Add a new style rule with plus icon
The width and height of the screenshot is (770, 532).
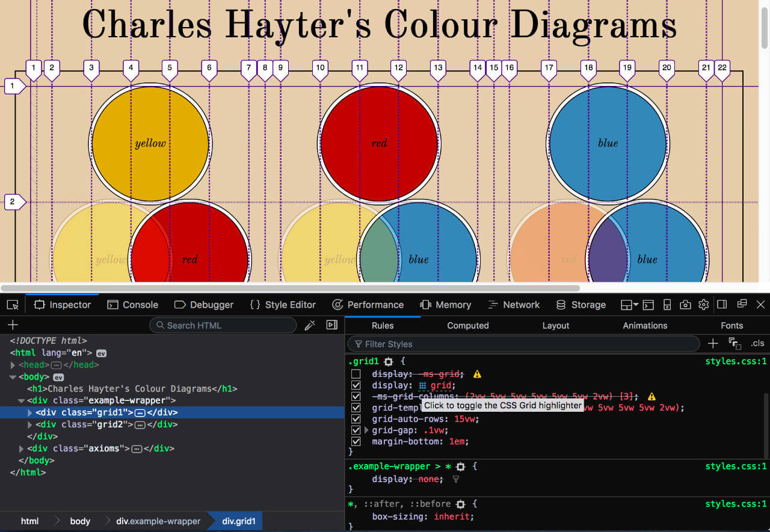pyautogui.click(x=713, y=344)
